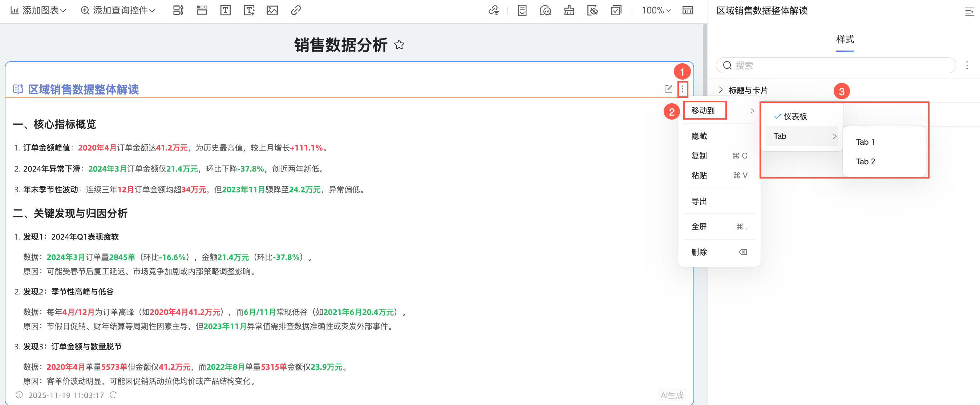Click 删除 in the context menu
980x405 pixels.
click(699, 252)
